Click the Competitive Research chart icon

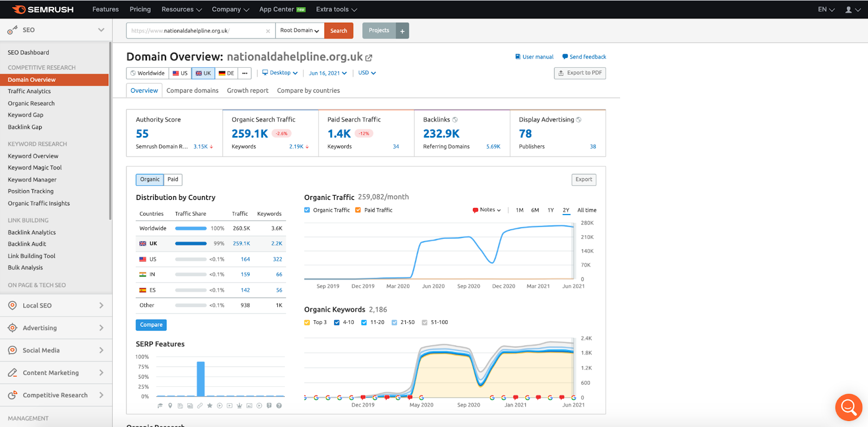point(12,396)
